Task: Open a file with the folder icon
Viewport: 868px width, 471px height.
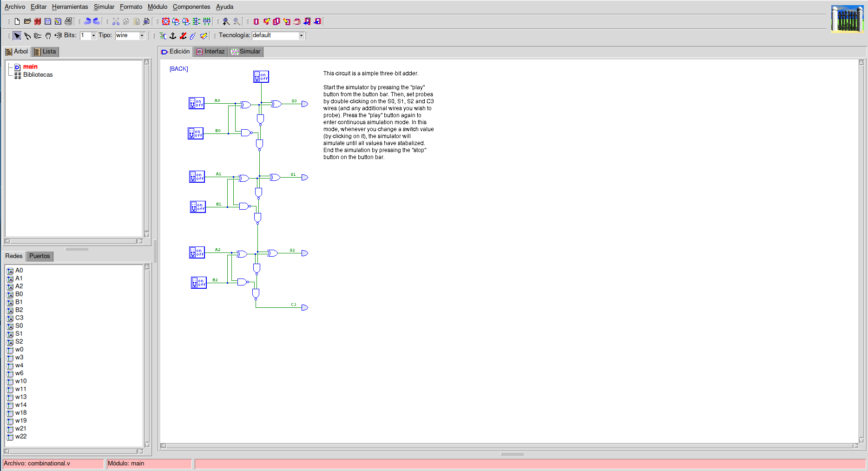Action: [x=27, y=21]
